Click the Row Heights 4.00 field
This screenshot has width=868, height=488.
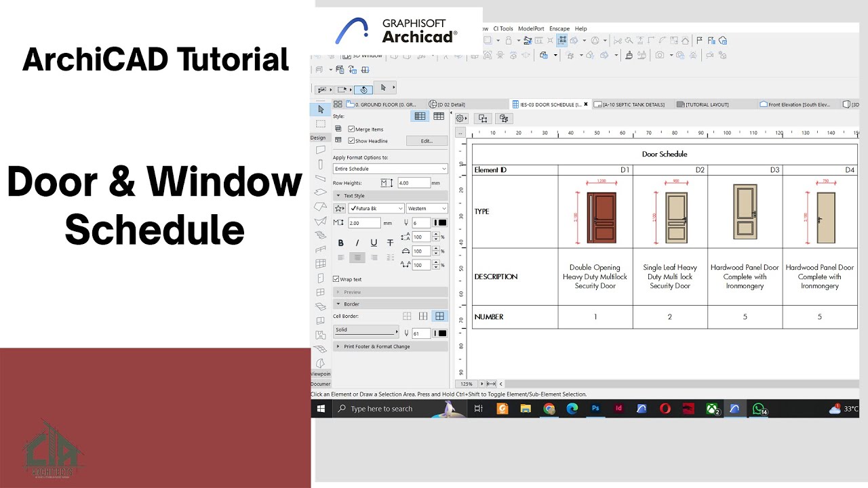414,183
